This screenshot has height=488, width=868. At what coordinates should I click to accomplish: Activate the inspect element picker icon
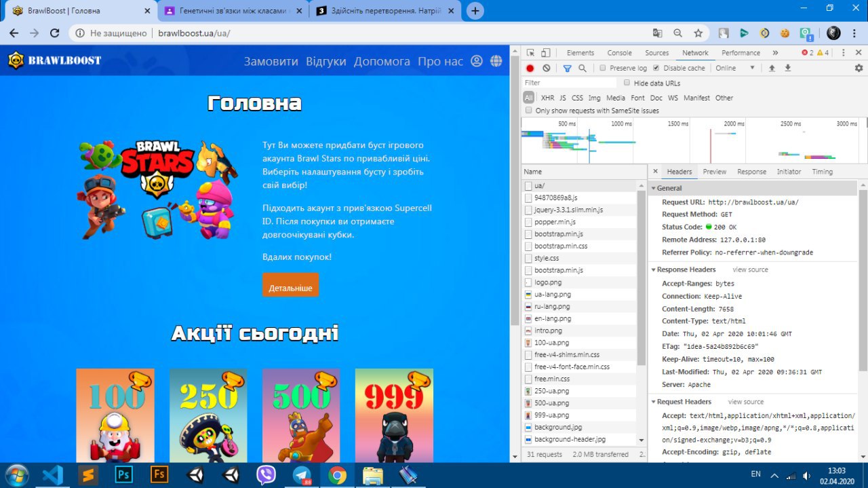(530, 53)
